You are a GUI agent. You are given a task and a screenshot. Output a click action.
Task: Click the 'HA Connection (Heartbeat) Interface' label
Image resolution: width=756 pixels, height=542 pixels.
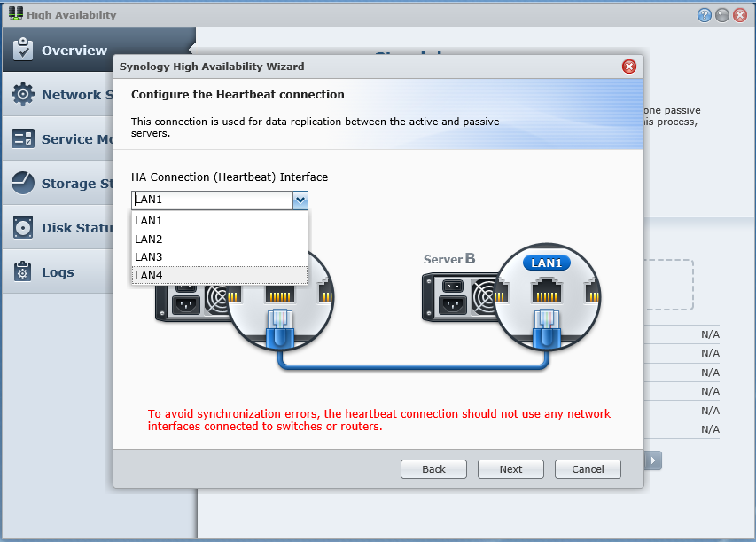click(230, 177)
